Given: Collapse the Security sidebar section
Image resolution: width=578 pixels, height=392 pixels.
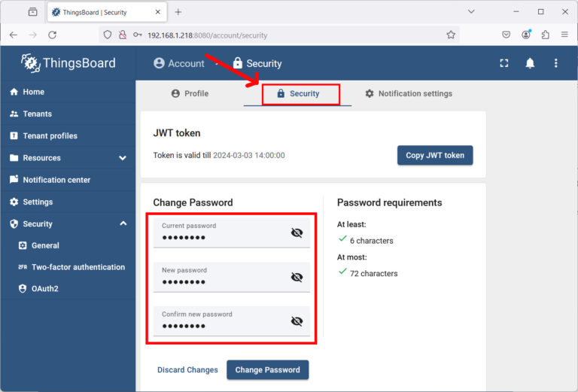Looking at the screenshot, I should pyautogui.click(x=123, y=224).
